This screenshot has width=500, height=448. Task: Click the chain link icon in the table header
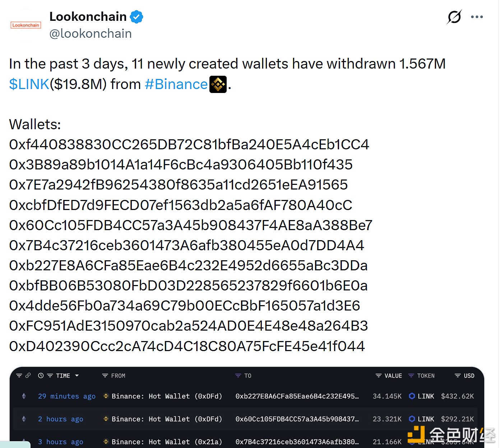point(28,375)
